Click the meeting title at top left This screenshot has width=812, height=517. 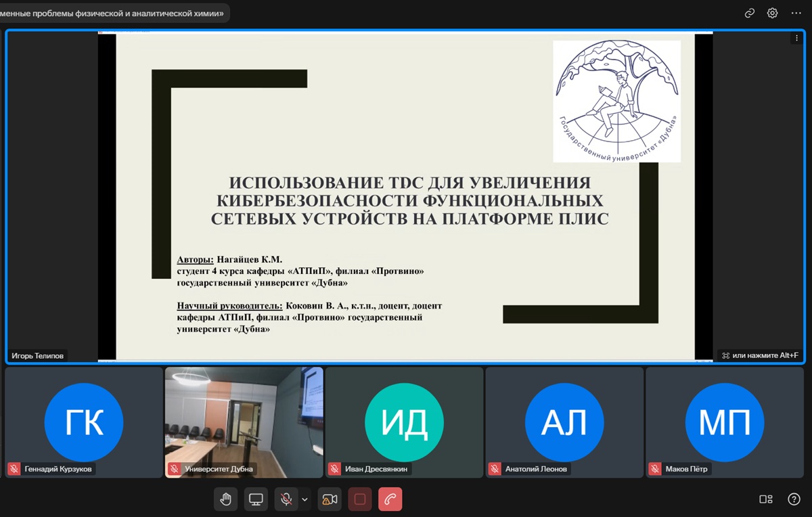click(114, 13)
